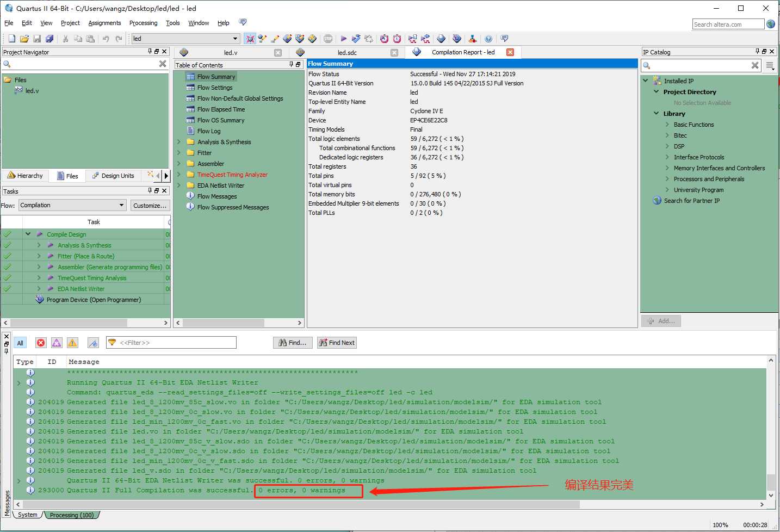Expand the Fitter report folder
The image size is (780, 532).
click(x=179, y=152)
